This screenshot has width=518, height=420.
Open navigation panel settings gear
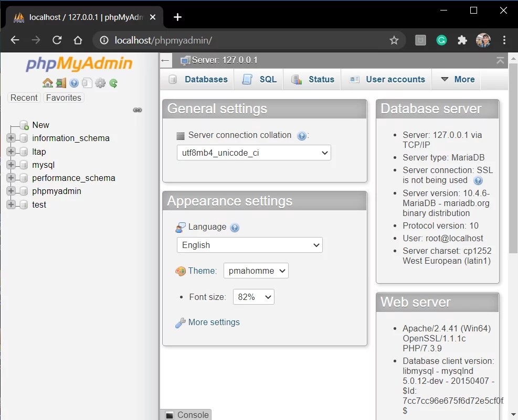click(x=100, y=83)
